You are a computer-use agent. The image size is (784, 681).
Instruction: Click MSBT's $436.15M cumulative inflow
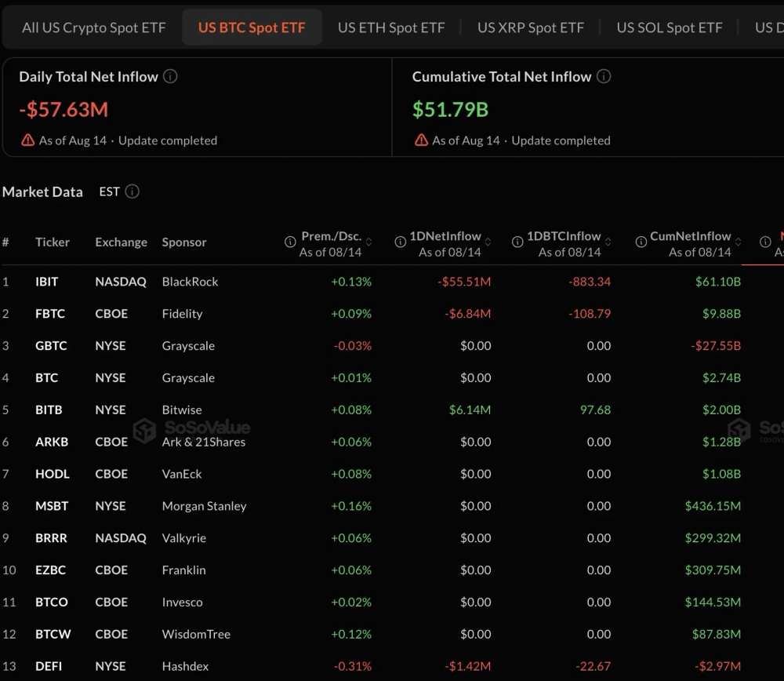coord(713,506)
